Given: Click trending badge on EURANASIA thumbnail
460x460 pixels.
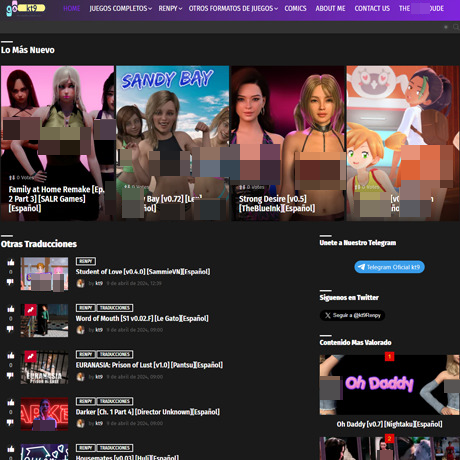Looking at the screenshot, I should [x=30, y=356].
